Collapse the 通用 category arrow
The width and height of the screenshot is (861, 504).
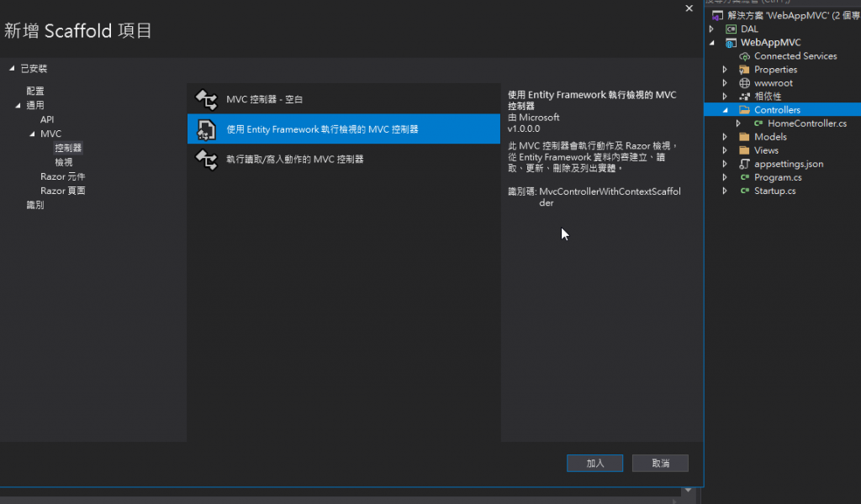tap(18, 105)
